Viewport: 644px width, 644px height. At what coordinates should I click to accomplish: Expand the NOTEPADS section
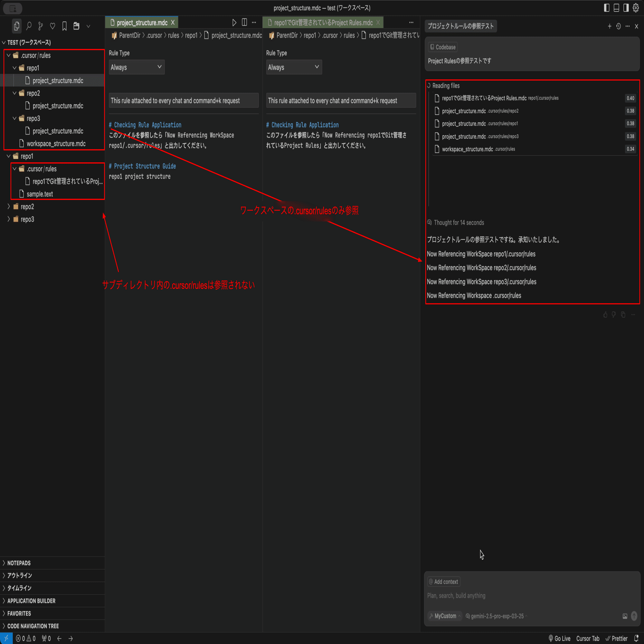click(18, 563)
